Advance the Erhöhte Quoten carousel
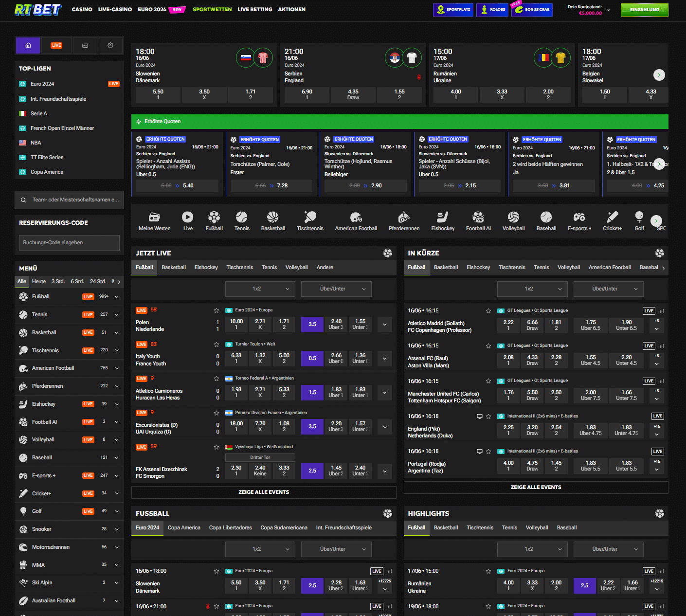The height and width of the screenshot is (616, 686). coord(659,164)
